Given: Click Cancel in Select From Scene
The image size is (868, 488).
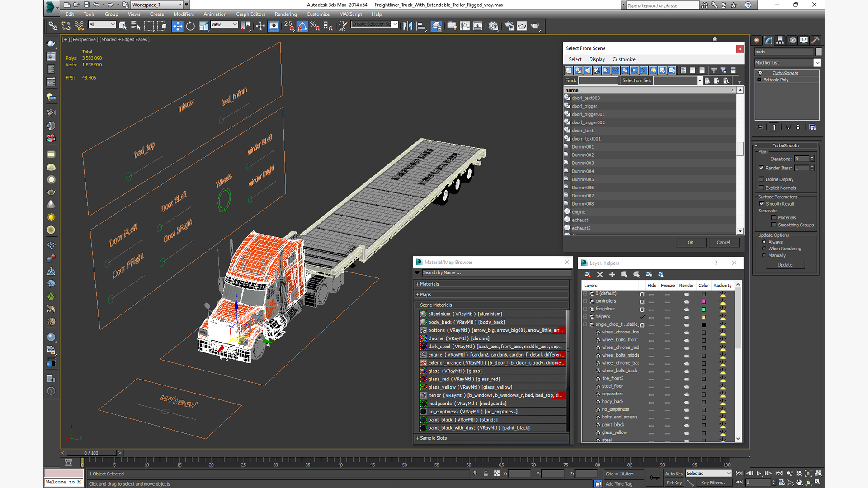Looking at the screenshot, I should (x=723, y=243).
